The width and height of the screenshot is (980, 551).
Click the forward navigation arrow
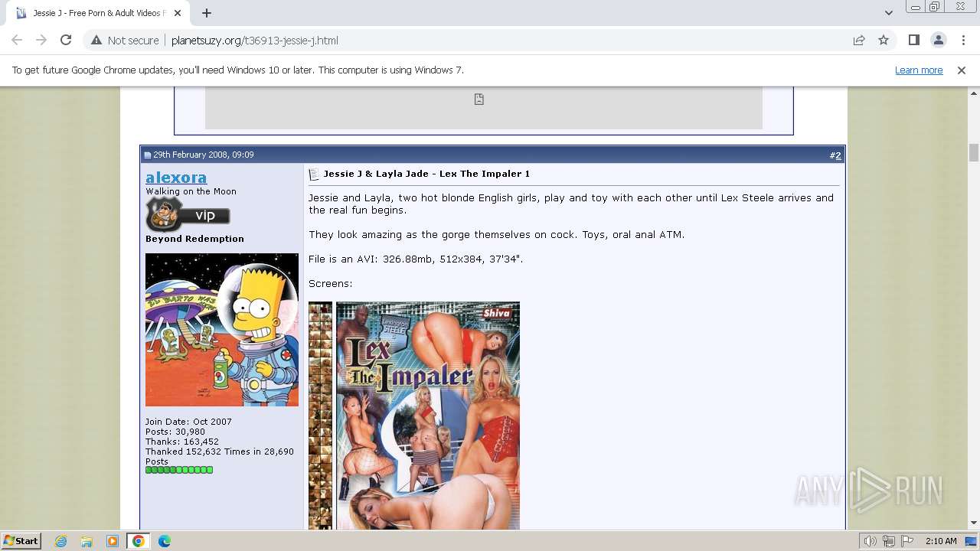tap(41, 41)
